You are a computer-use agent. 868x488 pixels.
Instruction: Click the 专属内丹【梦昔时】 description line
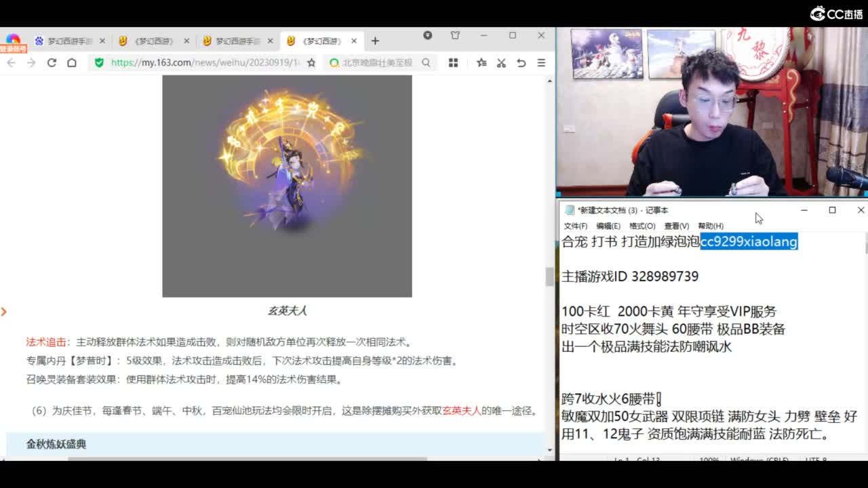[242, 361]
